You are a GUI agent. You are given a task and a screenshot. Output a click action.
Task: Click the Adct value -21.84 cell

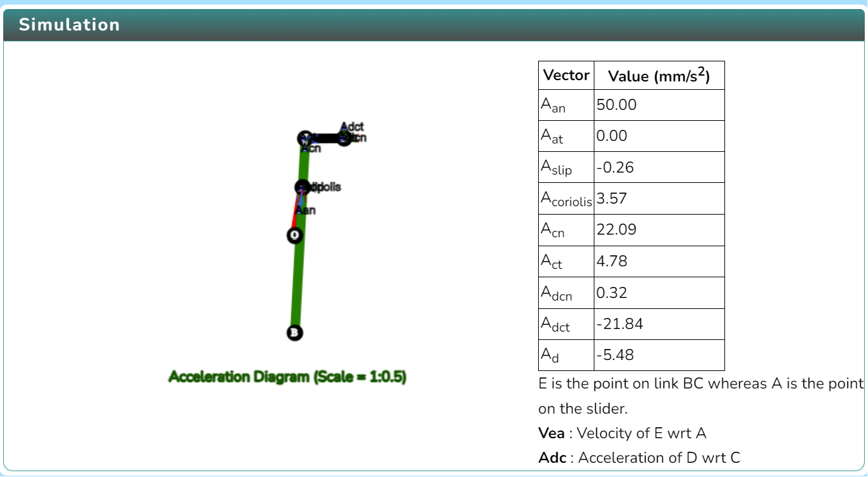click(659, 324)
